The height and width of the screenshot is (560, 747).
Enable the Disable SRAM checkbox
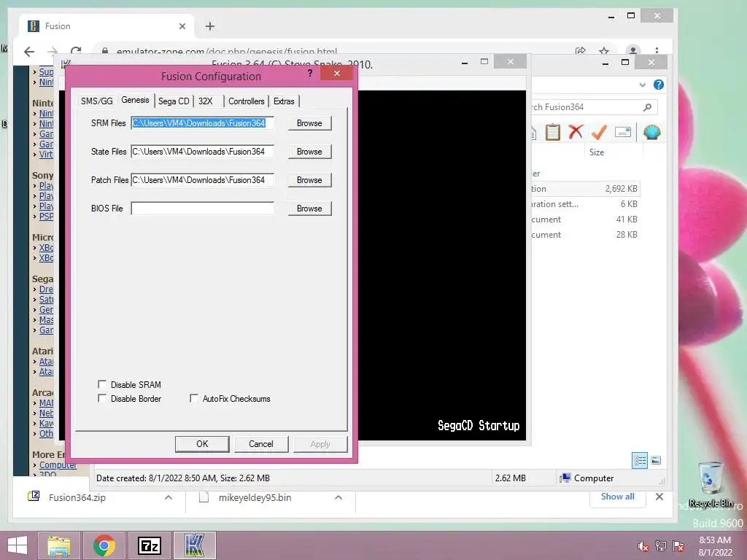(102, 384)
